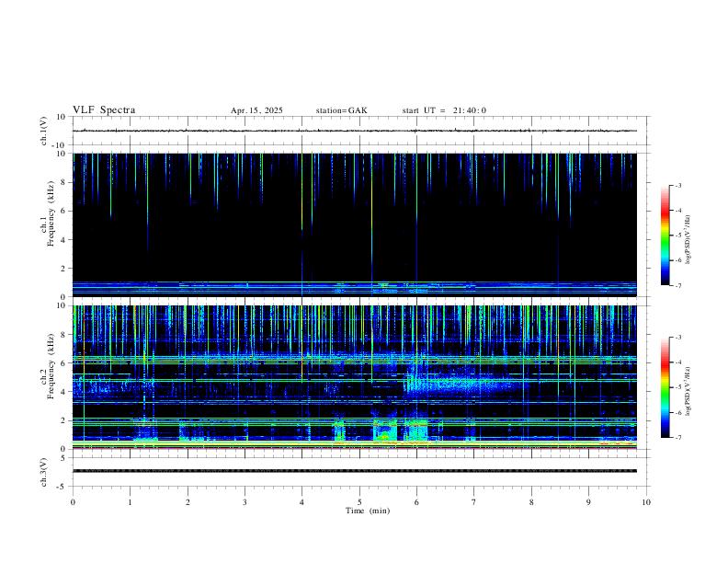Click the '-5' value on upper colorbar
The height and width of the screenshot is (563, 728).
tap(677, 236)
